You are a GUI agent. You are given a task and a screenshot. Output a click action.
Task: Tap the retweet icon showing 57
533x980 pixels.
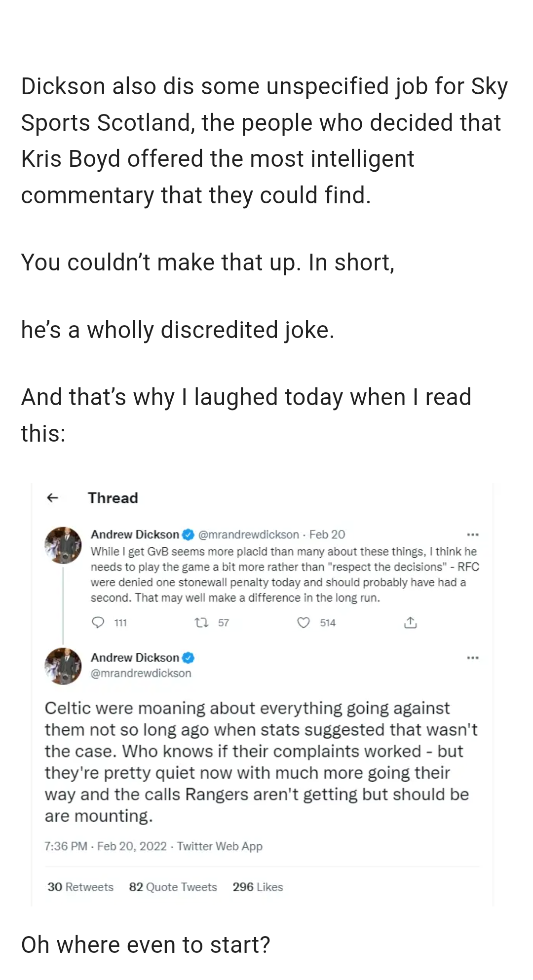[202, 623]
